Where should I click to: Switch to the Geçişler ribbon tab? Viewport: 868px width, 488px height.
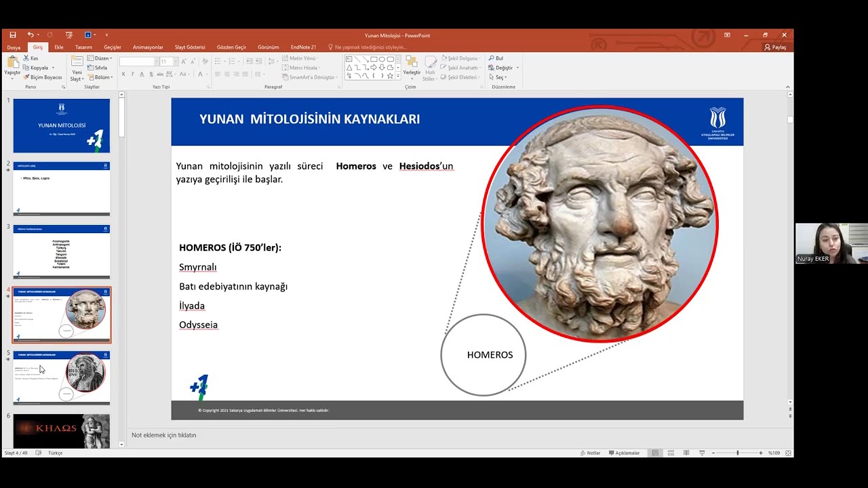point(113,47)
